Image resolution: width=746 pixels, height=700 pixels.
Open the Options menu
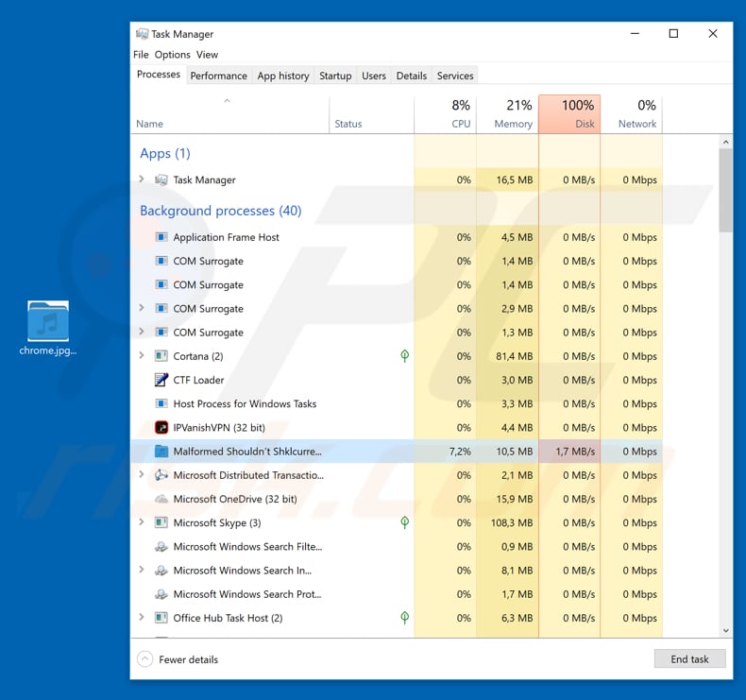pos(172,55)
